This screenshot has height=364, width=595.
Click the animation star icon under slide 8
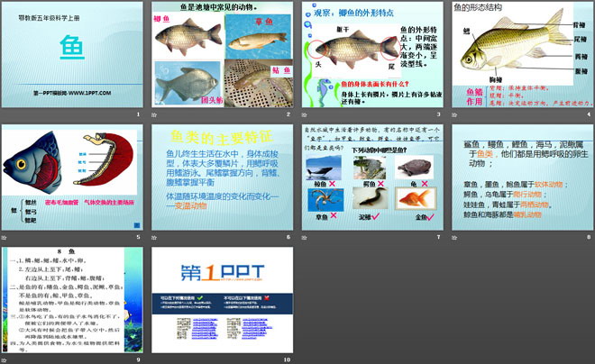454,237
